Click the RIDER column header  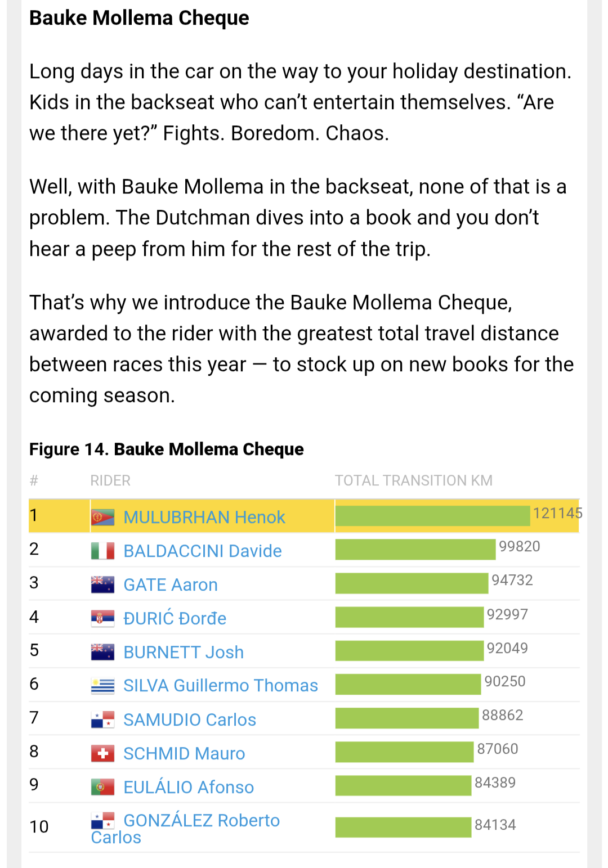[x=110, y=480]
